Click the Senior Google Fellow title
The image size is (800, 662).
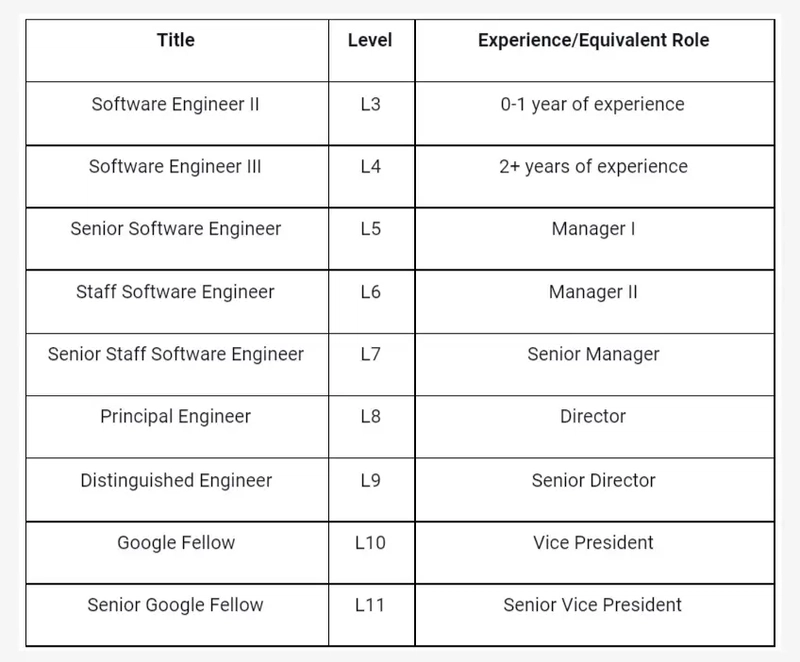point(176,605)
